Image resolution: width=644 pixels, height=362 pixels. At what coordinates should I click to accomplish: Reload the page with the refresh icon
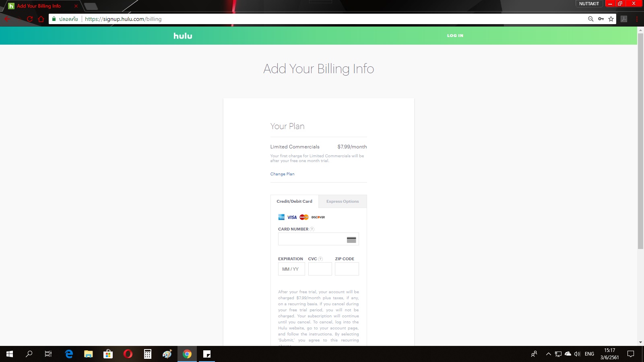30,19
